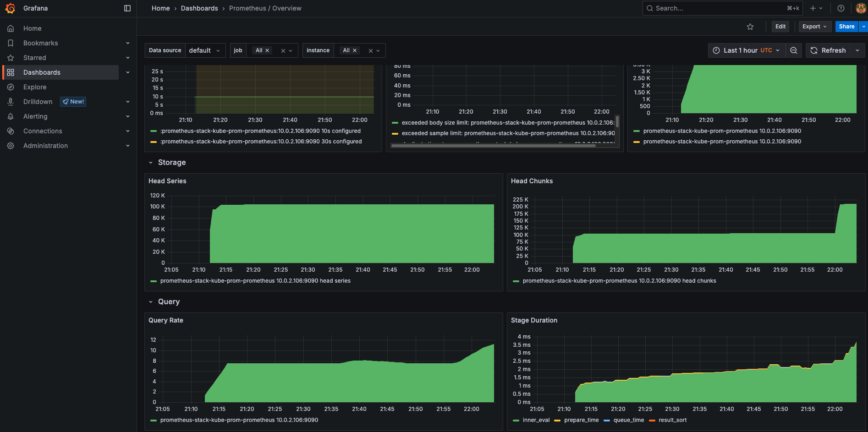Click the Dashboards grid icon in sidebar
Screen dimensions: 868x432
[11, 72]
